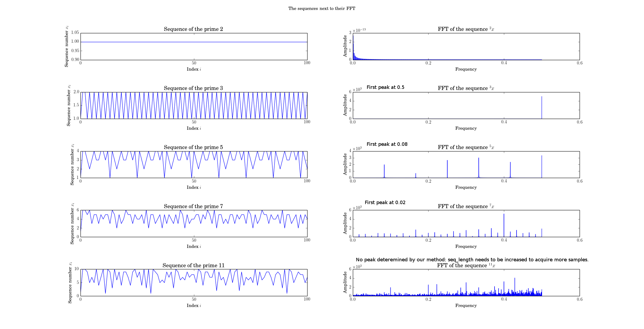Viewport: 644px width, 329px height.
Task: Click the 'Frequency' label under prime 2 FFT
Action: tap(466, 69)
